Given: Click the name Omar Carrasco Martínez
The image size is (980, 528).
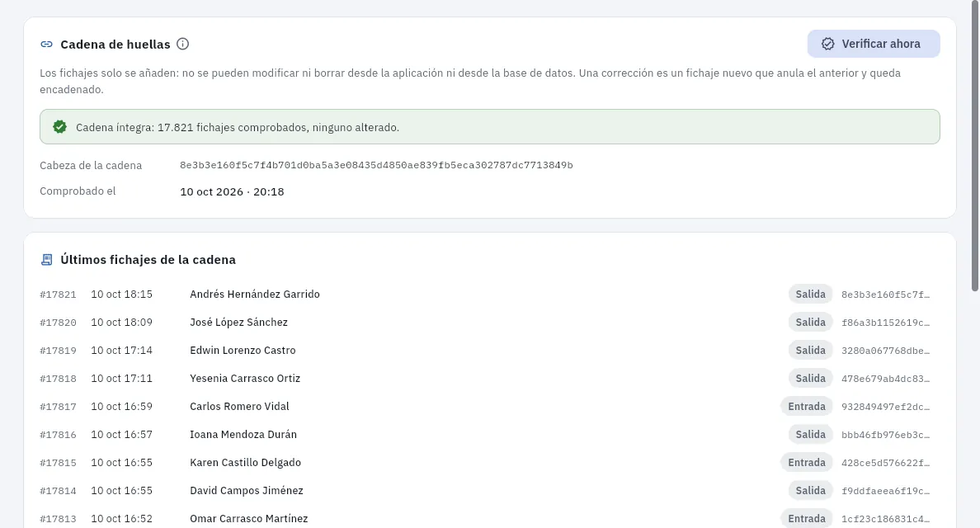Looking at the screenshot, I should [x=249, y=519].
